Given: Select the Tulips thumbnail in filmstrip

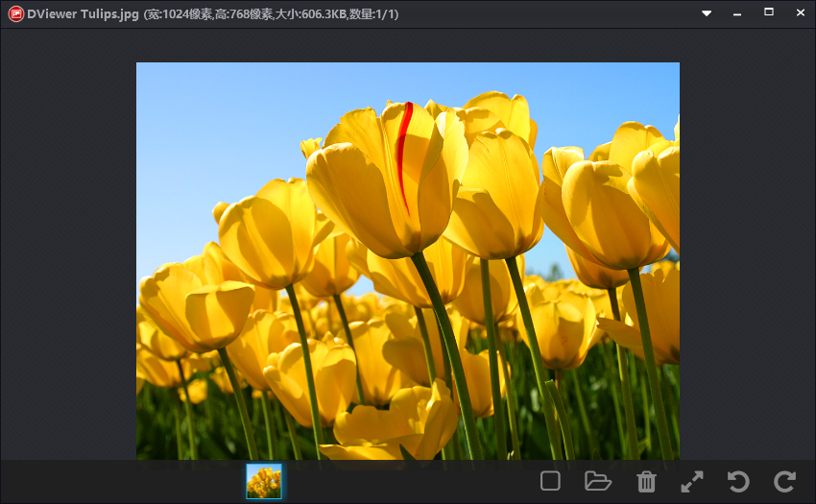Looking at the screenshot, I should pos(264,481).
